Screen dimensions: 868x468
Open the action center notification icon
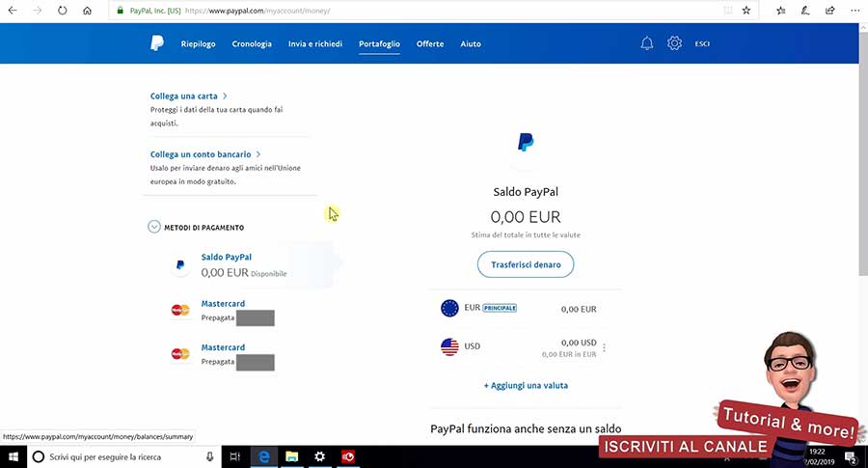850,457
